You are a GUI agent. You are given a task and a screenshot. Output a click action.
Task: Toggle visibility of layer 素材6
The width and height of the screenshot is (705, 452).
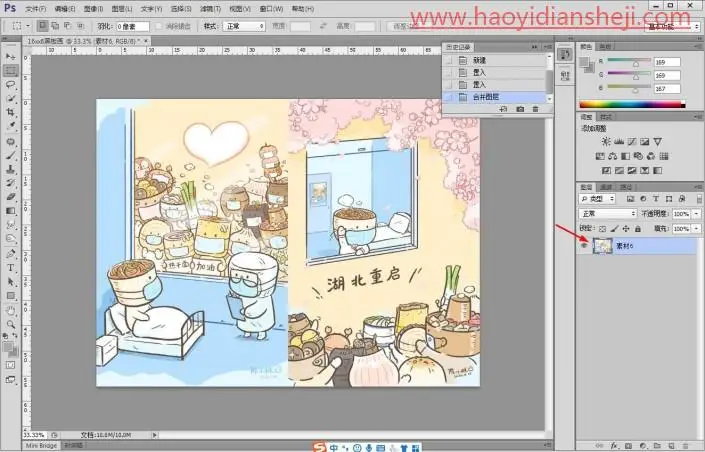tap(584, 246)
